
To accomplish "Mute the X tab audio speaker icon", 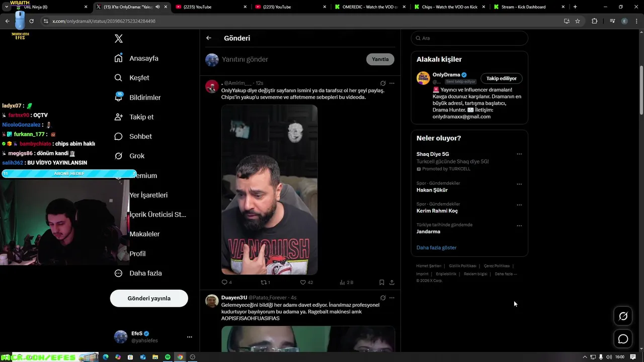I will coord(157,7).
